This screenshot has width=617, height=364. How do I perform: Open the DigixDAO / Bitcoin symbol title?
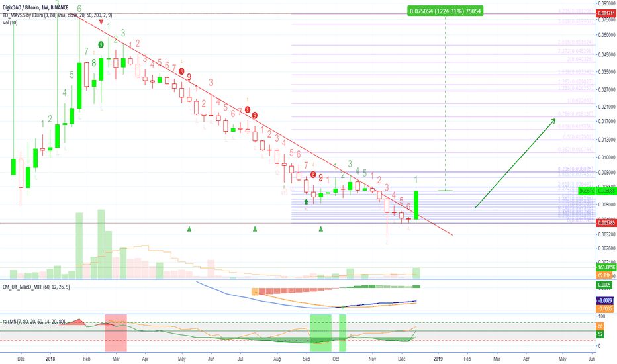tap(35, 7)
